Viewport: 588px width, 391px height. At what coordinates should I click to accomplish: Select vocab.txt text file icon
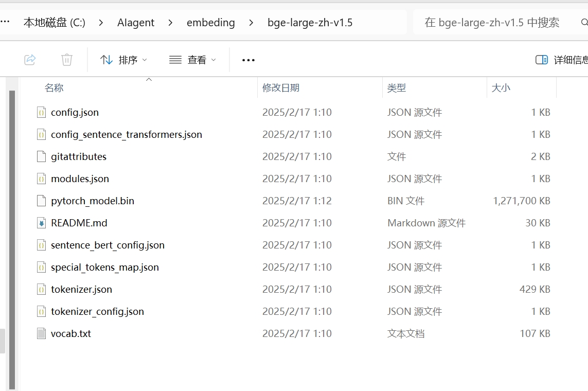click(41, 333)
